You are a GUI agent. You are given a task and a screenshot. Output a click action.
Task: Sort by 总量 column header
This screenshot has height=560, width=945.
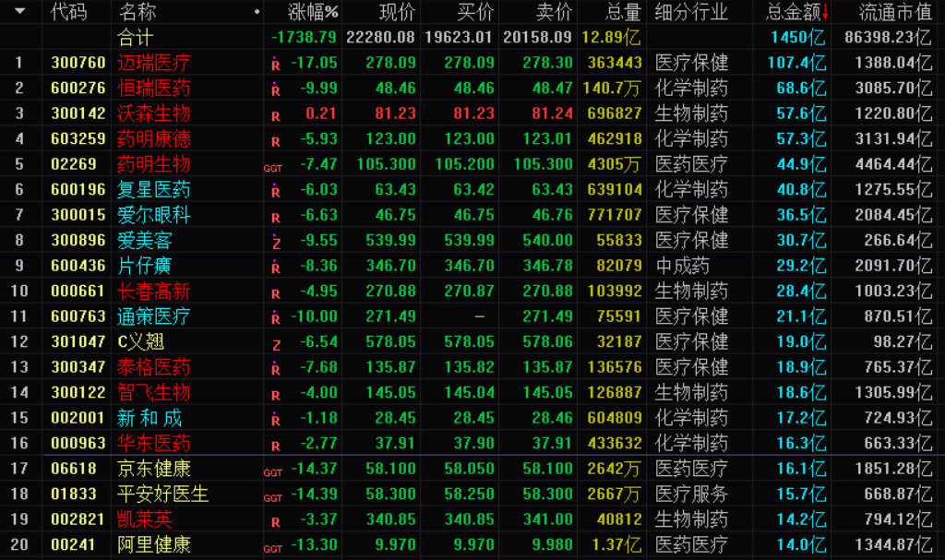point(623,11)
